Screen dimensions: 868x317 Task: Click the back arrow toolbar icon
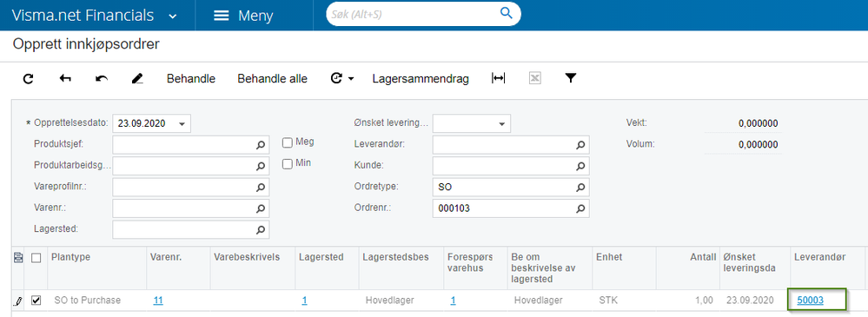pyautogui.click(x=65, y=79)
